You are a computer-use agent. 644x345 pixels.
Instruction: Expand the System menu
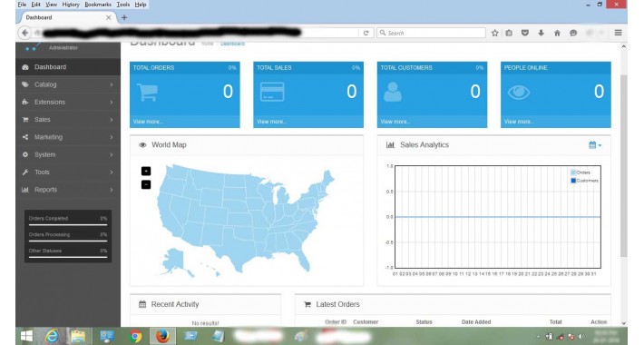(68, 154)
